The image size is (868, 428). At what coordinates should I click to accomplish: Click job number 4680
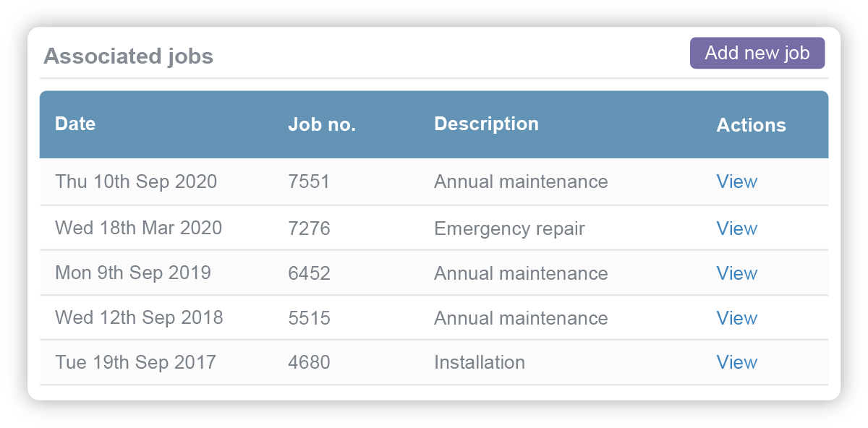tap(310, 362)
